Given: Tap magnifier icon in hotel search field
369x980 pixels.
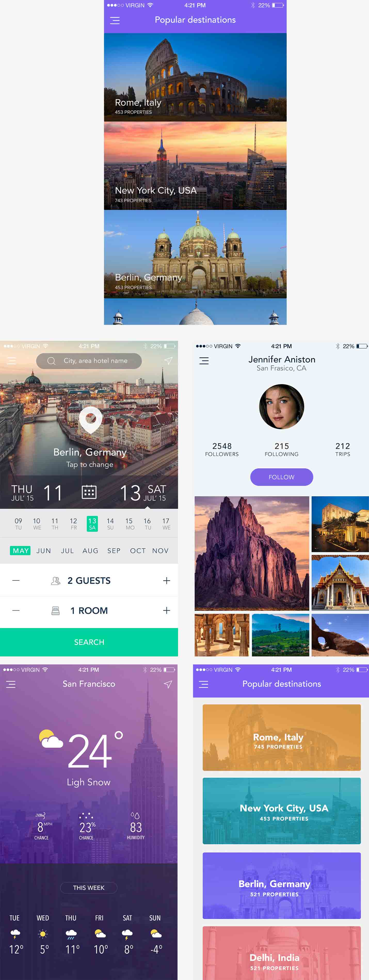Looking at the screenshot, I should 51,361.
